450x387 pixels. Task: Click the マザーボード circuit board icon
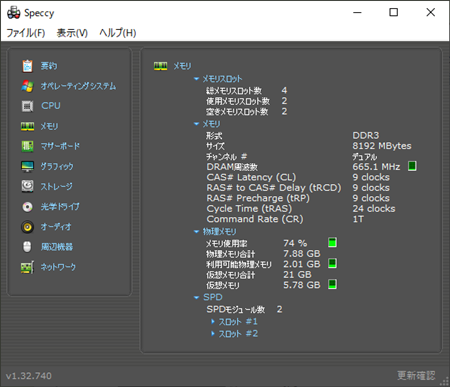(27, 146)
